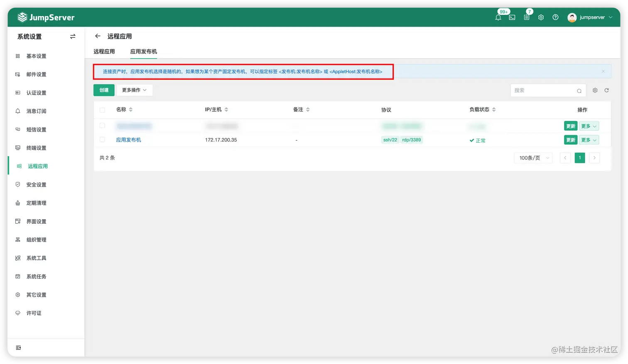Screen dimensions: 628x364
Task: Expand 更多 for the 应用发布机 row
Action: 589,140
